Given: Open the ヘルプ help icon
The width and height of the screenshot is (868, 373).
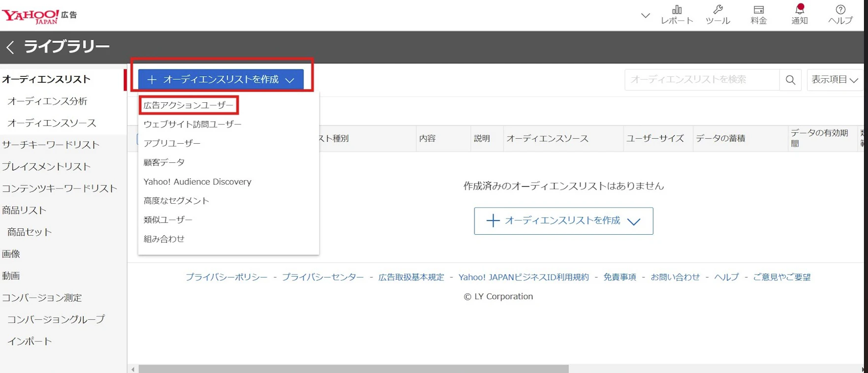Looking at the screenshot, I should [840, 15].
